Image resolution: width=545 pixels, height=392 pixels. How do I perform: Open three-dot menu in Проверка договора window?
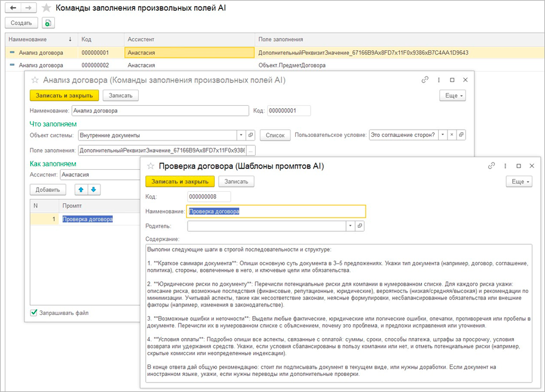(505, 166)
